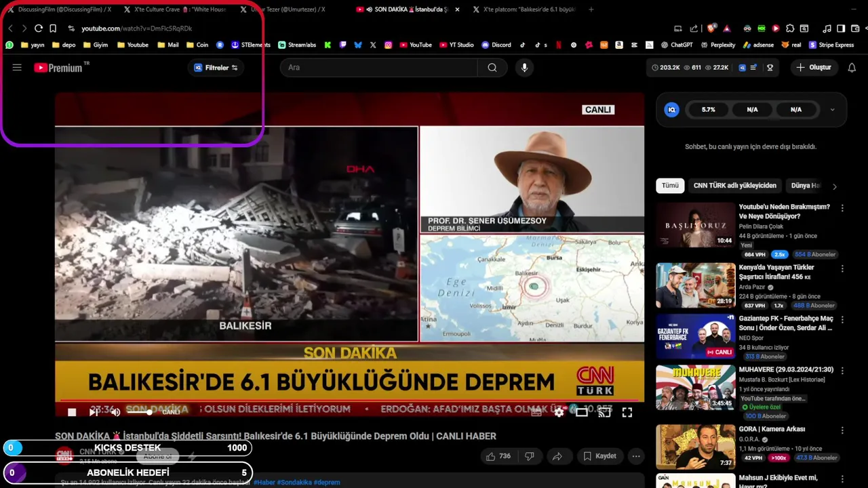Click the Oluştur create button
Viewport: 868px width, 488px height.
point(814,68)
